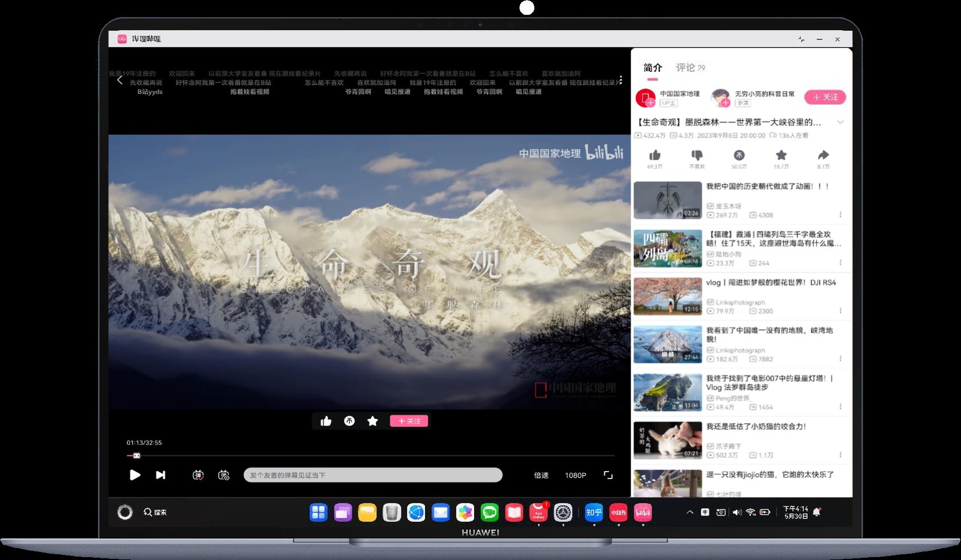
Task: Share the video with the arrow icon
Action: [823, 155]
